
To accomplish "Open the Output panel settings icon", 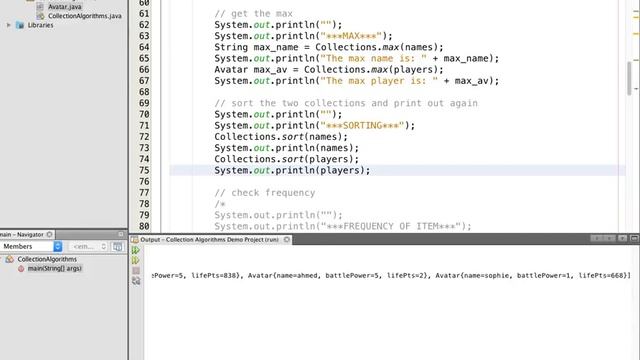I will point(136,281).
